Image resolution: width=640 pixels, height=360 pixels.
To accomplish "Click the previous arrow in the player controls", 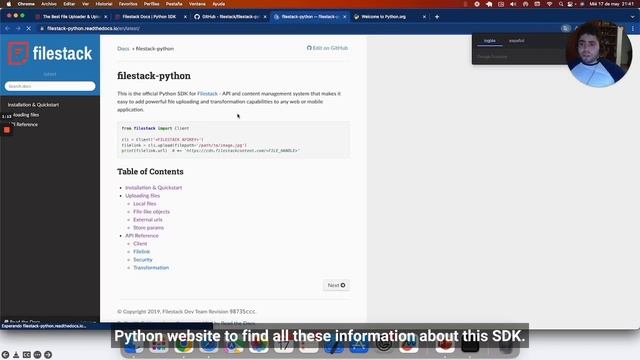I will pos(5,355).
